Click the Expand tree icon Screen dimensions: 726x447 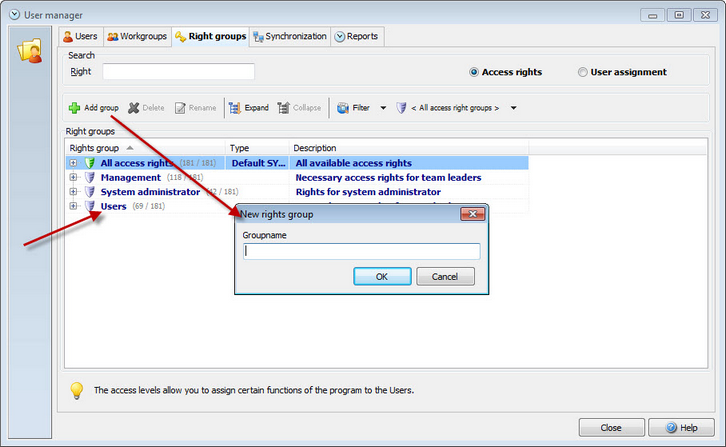[x=235, y=108]
